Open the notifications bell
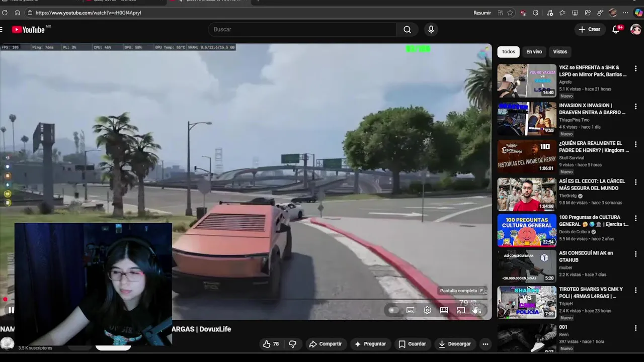The height and width of the screenshot is (362, 644). click(616, 29)
